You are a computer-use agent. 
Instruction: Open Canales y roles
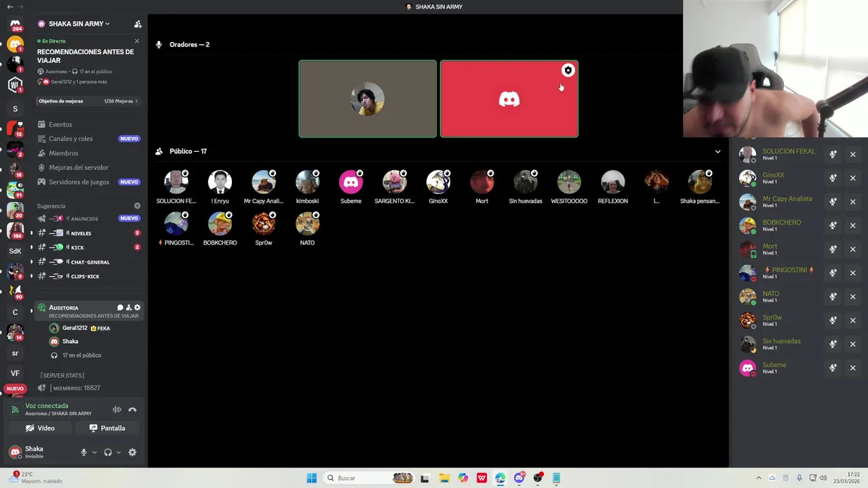pos(88,139)
